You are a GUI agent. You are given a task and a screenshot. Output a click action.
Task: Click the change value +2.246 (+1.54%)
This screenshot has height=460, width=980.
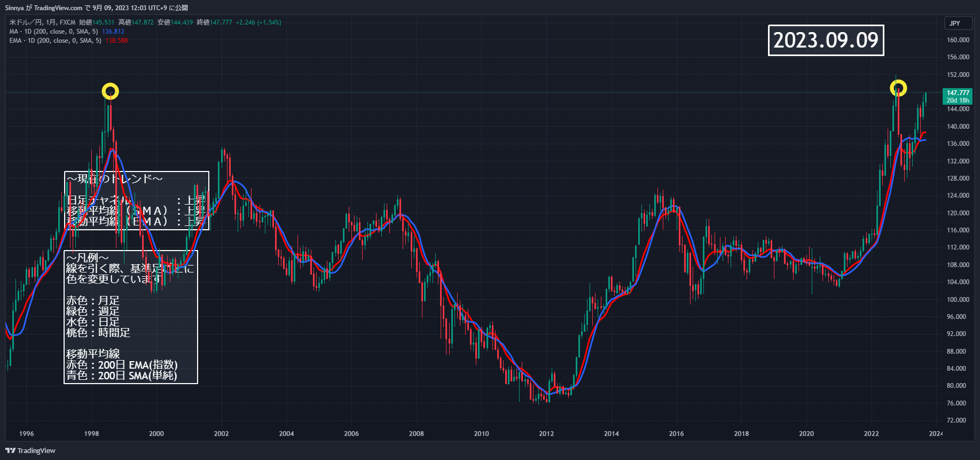[258, 22]
